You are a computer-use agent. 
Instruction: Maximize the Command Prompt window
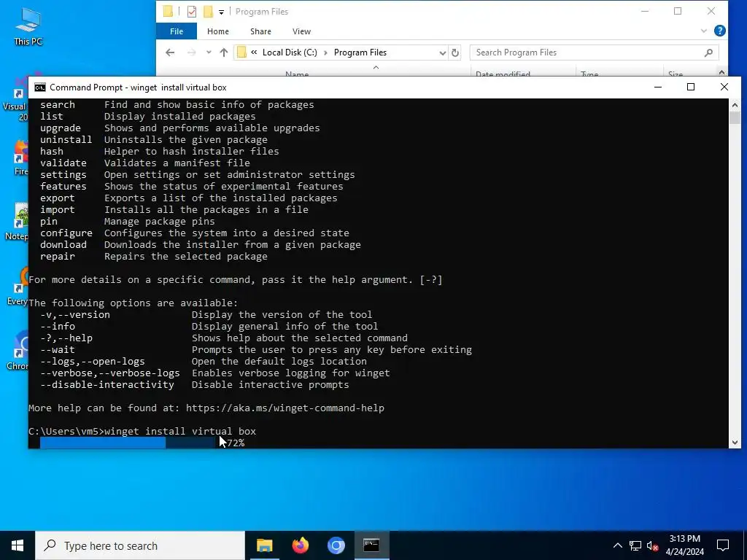(x=691, y=87)
